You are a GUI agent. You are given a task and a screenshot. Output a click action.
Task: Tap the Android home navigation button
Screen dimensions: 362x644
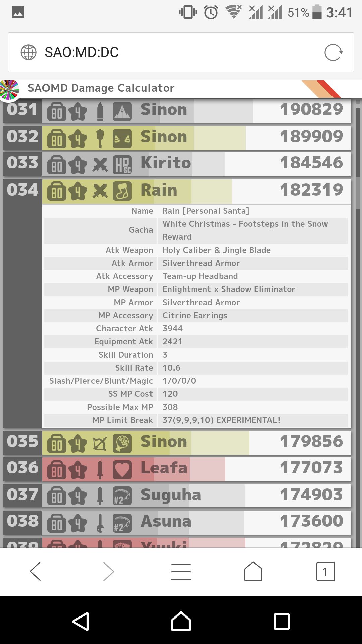coord(181,622)
